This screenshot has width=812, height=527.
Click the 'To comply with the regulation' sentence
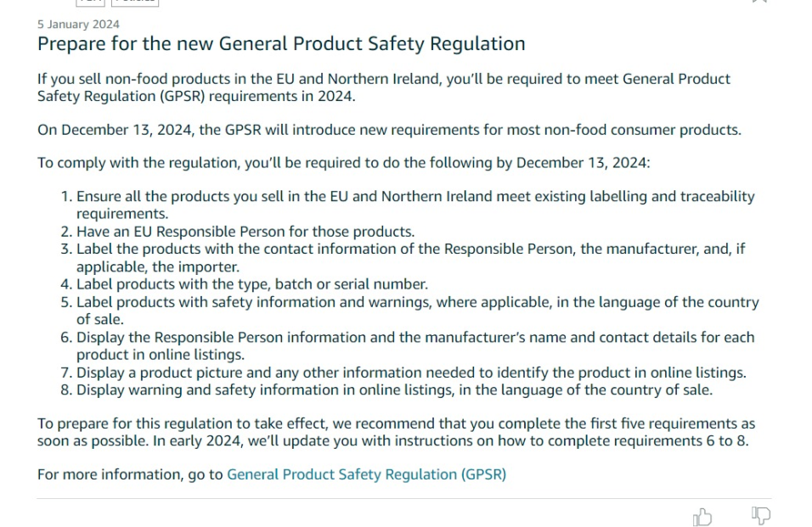[344, 162]
